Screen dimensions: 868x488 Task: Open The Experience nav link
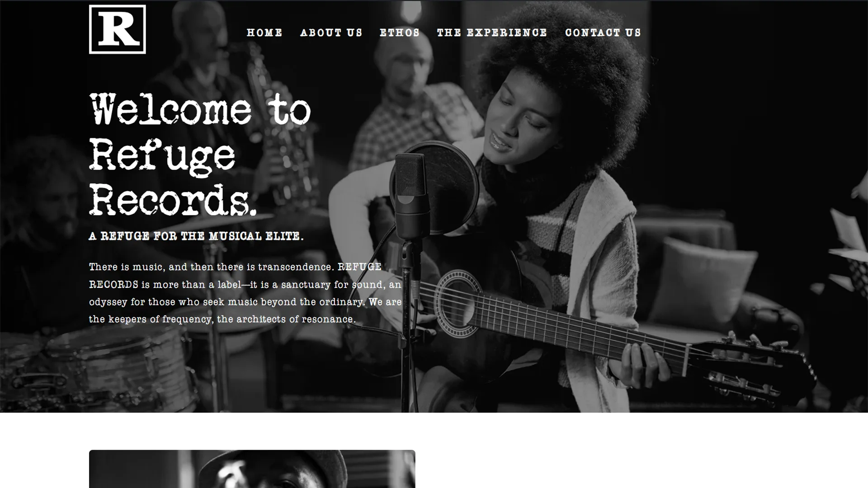point(492,33)
